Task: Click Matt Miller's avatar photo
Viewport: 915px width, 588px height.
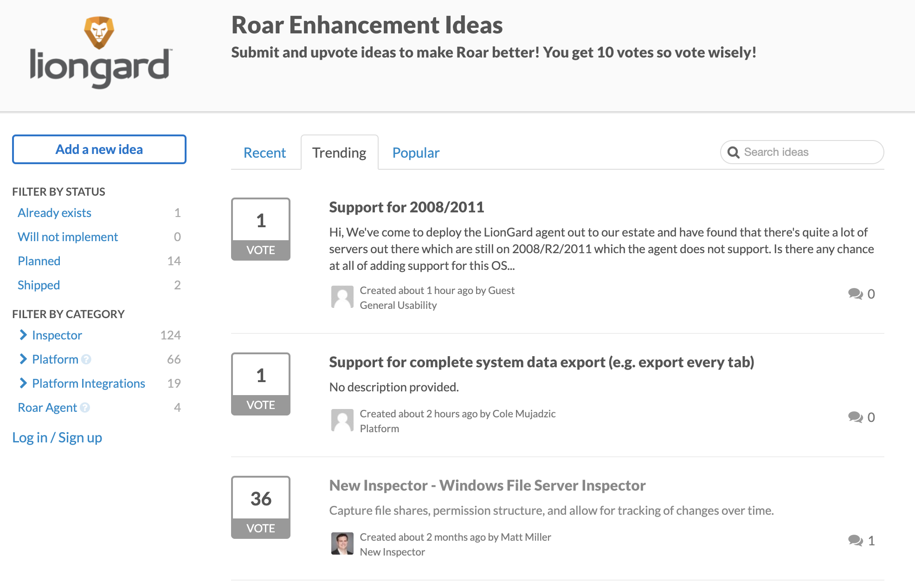Action: click(x=342, y=543)
